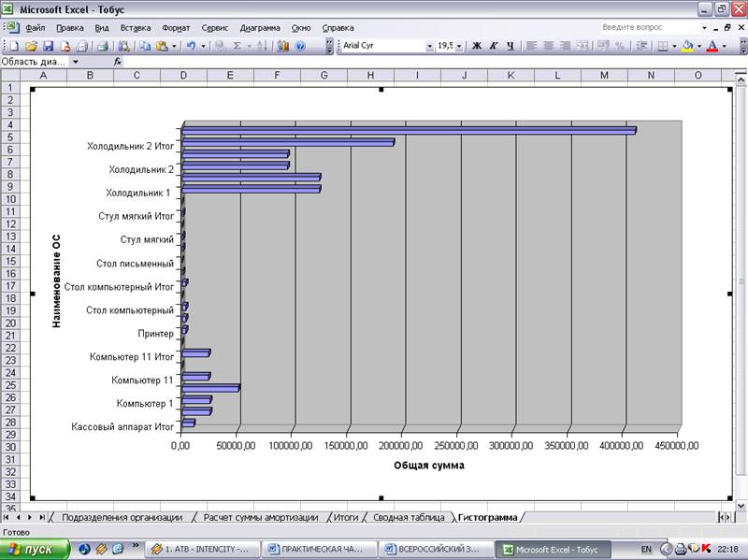Click the blue Help question mark icon

coord(301,45)
